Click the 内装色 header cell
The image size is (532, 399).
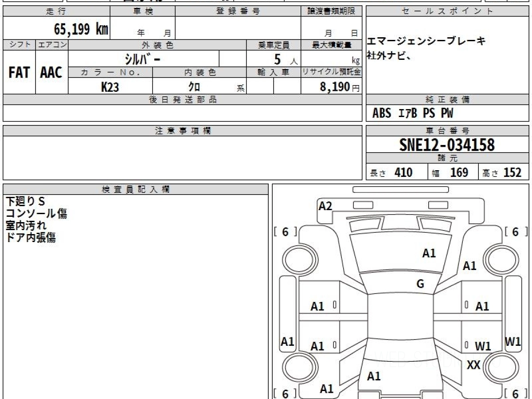199,73
